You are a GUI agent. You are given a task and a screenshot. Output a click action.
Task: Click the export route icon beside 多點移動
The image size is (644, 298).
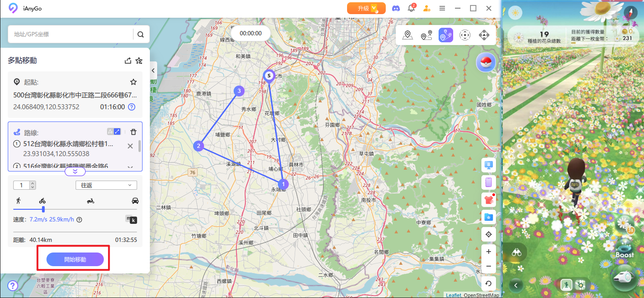[128, 61]
